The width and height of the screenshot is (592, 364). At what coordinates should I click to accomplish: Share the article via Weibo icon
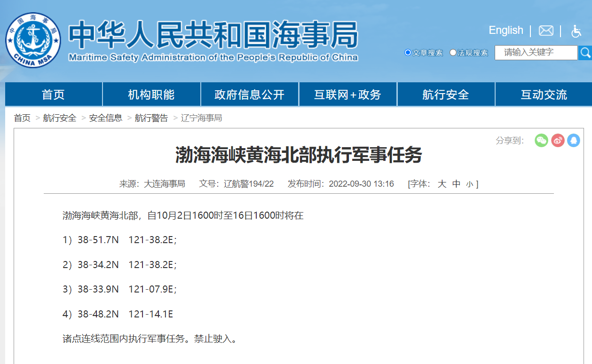tap(558, 140)
